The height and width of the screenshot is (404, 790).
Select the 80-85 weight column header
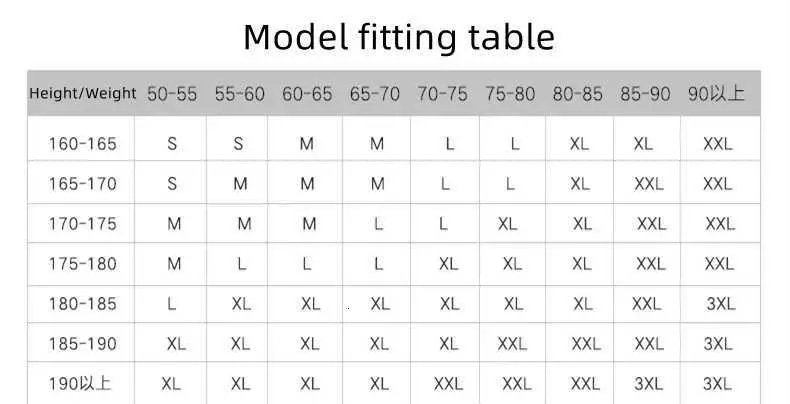[x=578, y=94]
